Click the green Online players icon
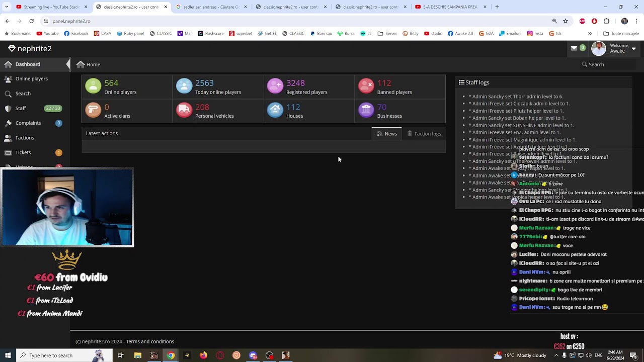Viewport: 644px width, 362px height. (93, 86)
